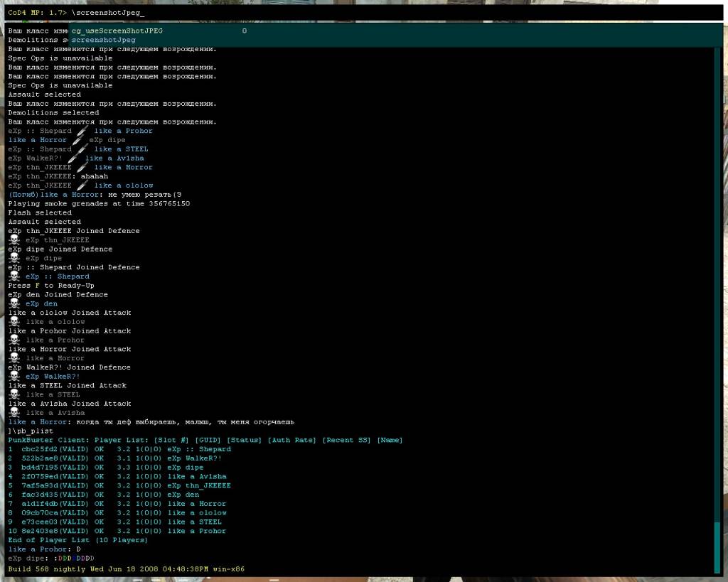The image size is (728, 582).
Task: Click GUID 'bd4d7195(VALID)' in player list
Action: coord(55,468)
